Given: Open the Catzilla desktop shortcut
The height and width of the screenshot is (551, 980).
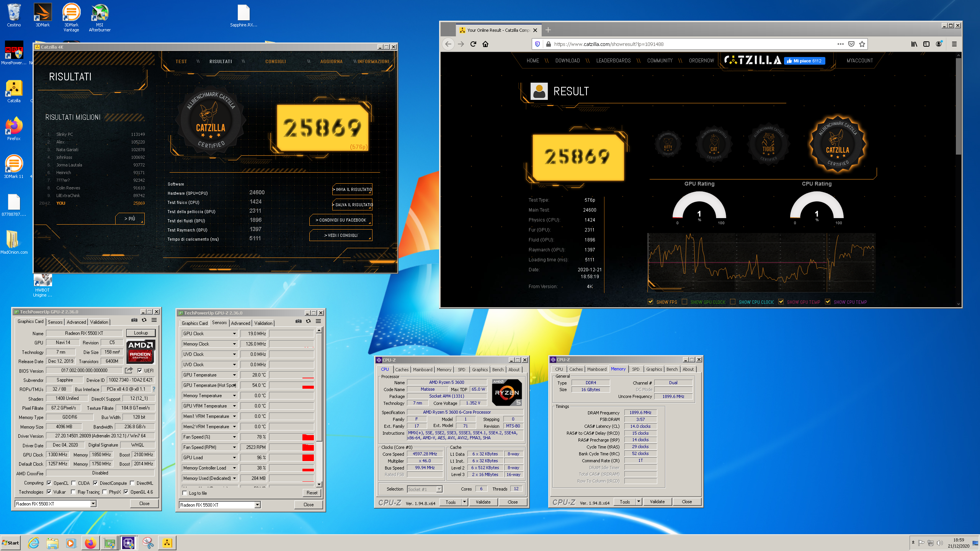Looking at the screenshot, I should [14, 91].
